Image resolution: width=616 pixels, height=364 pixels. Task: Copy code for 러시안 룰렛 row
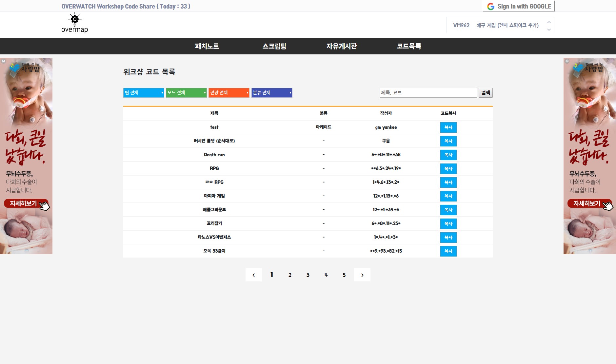tap(448, 141)
